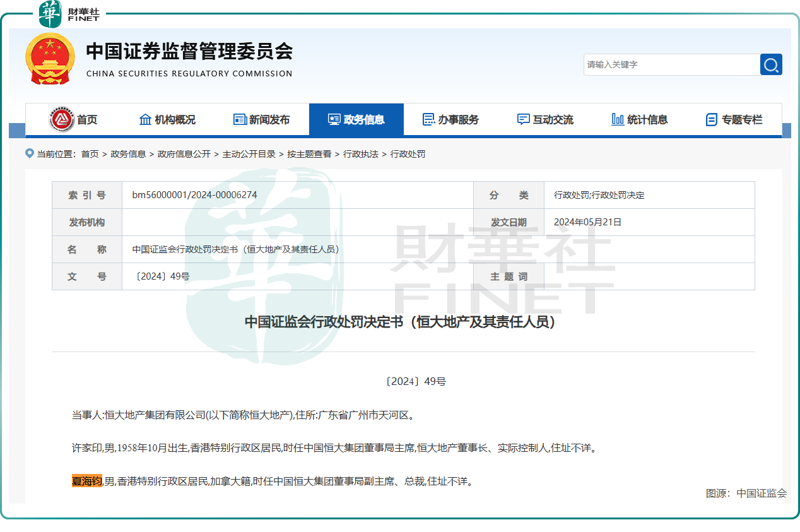Click the 中国证券监督管理委员会 site title
Viewport: 800px width, 532px height.
[189, 50]
